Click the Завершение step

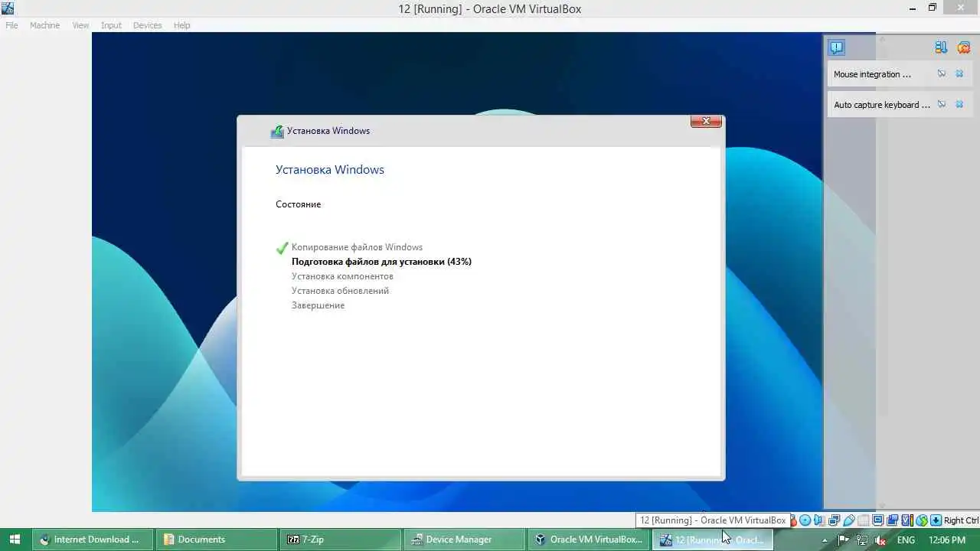pos(318,305)
